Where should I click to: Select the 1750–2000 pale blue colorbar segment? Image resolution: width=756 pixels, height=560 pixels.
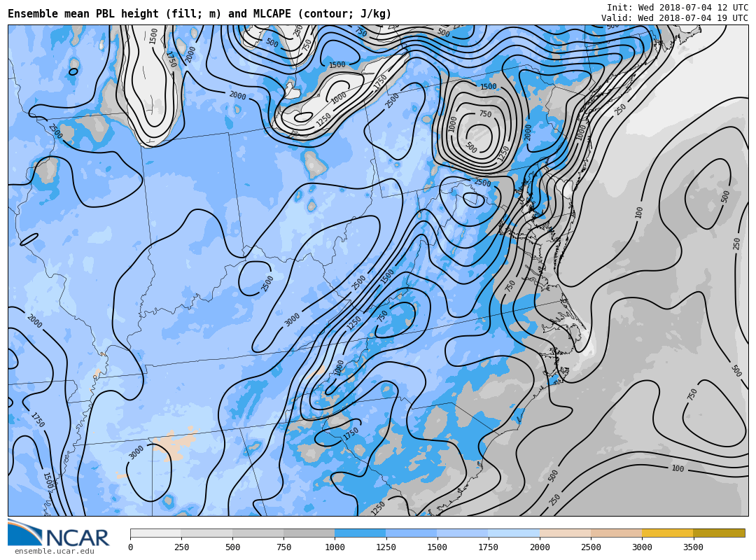pyautogui.click(x=514, y=533)
